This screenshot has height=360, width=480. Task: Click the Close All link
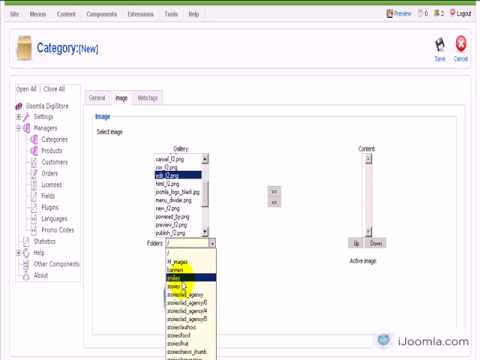(x=54, y=89)
